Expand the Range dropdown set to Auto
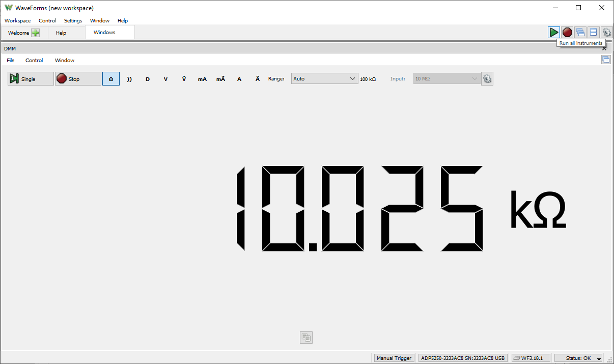Screen dimensions: 614x364 [325, 79]
